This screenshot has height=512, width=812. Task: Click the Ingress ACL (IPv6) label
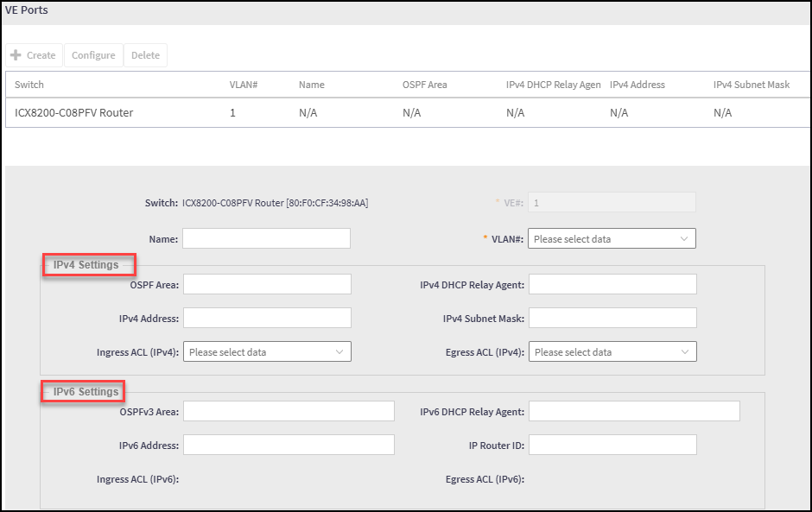pyautogui.click(x=137, y=479)
